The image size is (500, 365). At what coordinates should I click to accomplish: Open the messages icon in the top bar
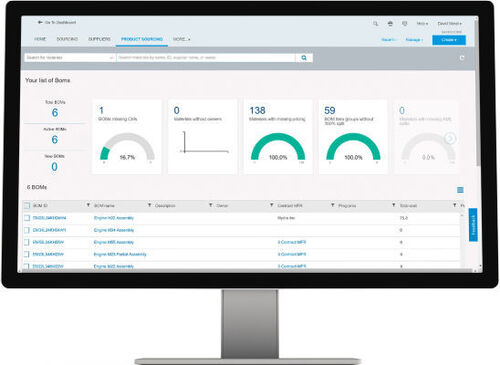pos(404,23)
